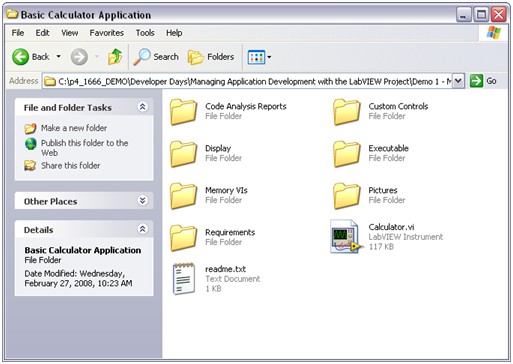The height and width of the screenshot is (364, 513).
Task: Toggle the Folders pane button
Action: point(211,57)
